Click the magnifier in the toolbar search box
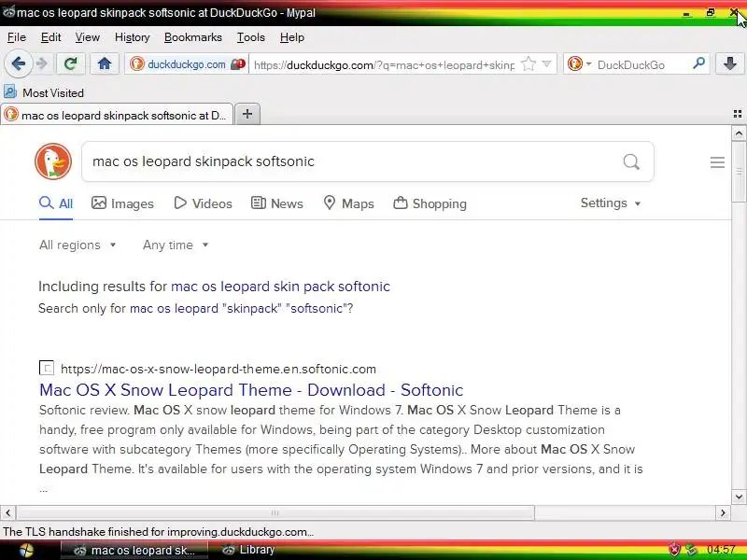 [698, 63]
